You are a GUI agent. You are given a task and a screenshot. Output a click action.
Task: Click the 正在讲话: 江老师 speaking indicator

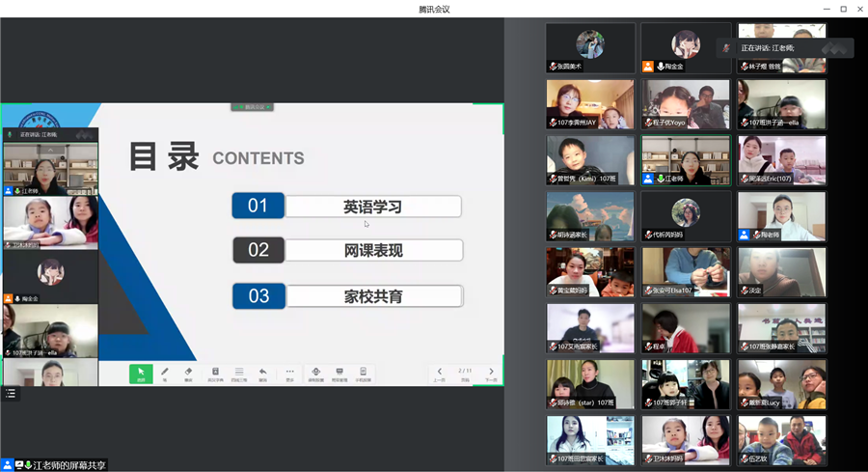tap(768, 48)
